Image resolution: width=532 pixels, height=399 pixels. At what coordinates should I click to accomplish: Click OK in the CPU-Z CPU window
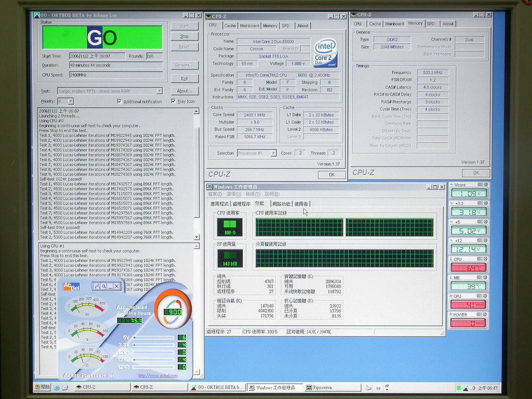pos(331,175)
